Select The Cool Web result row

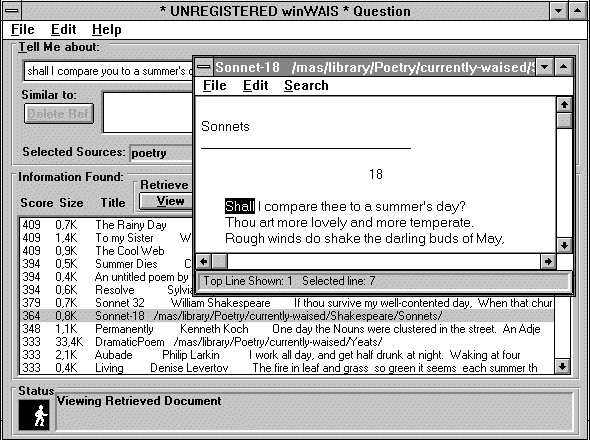(107, 251)
